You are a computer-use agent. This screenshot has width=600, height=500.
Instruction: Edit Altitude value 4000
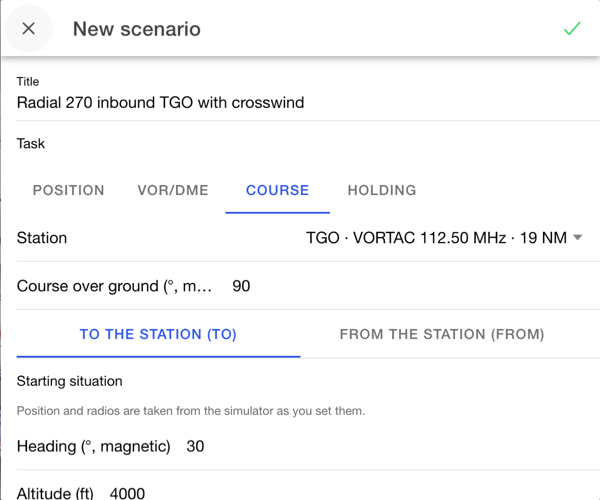pos(127,493)
